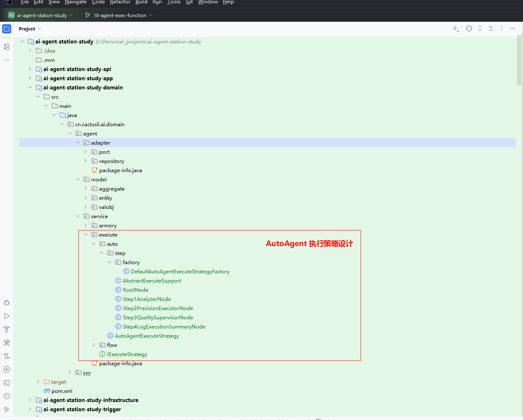
Task: Open the Terminal tool window
Action: (7, 383)
